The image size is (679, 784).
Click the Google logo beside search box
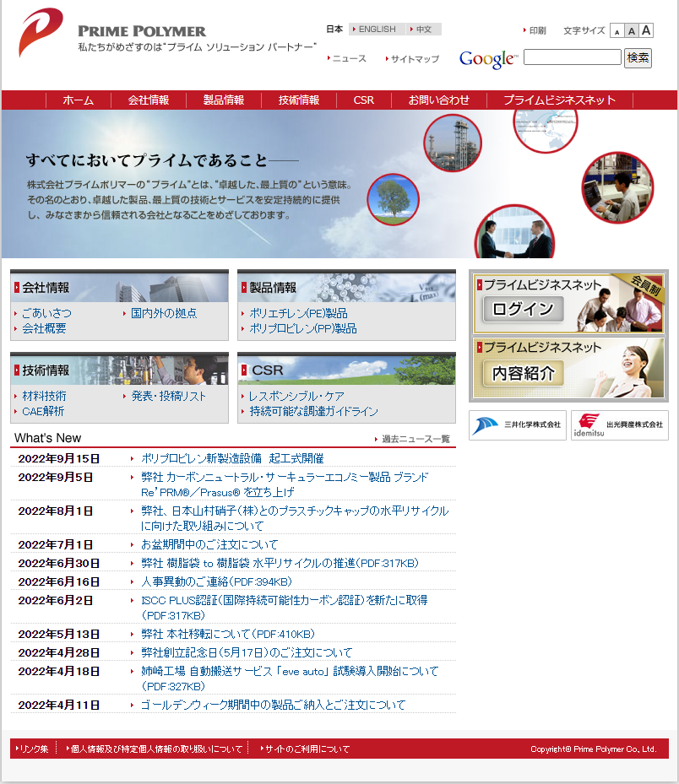488,59
